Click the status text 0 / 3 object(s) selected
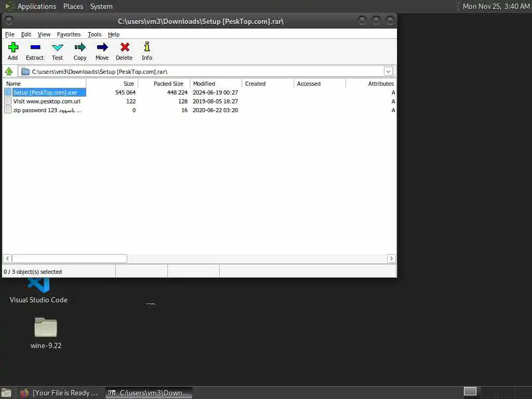This screenshot has width=532, height=399. coord(33,272)
